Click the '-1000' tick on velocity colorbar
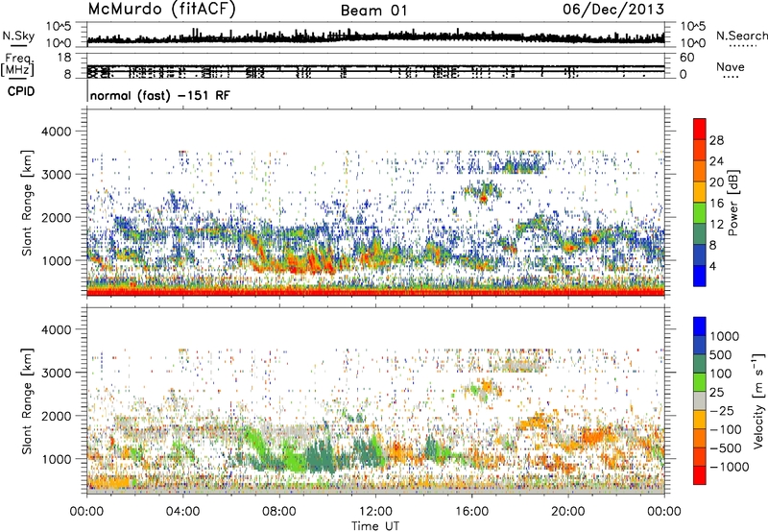 point(730,467)
